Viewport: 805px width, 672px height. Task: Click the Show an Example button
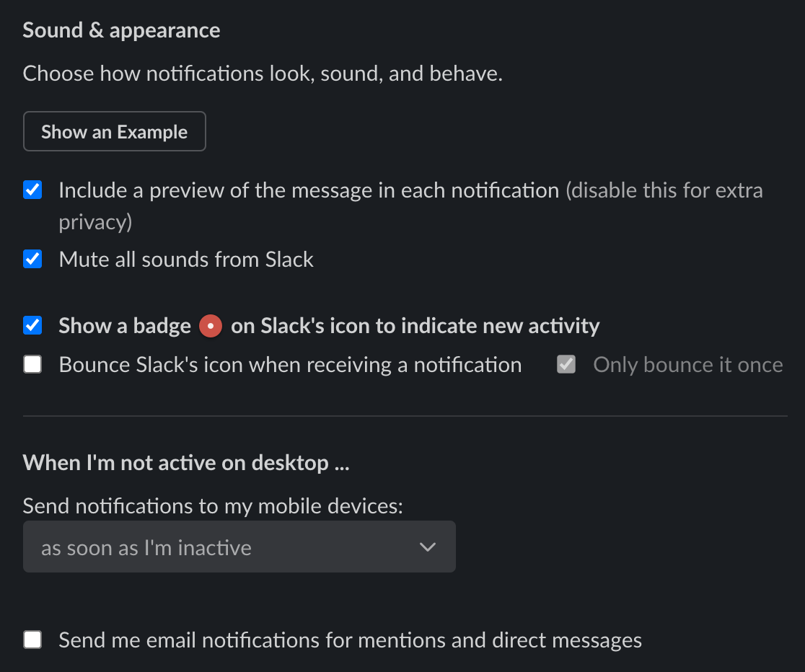(115, 131)
